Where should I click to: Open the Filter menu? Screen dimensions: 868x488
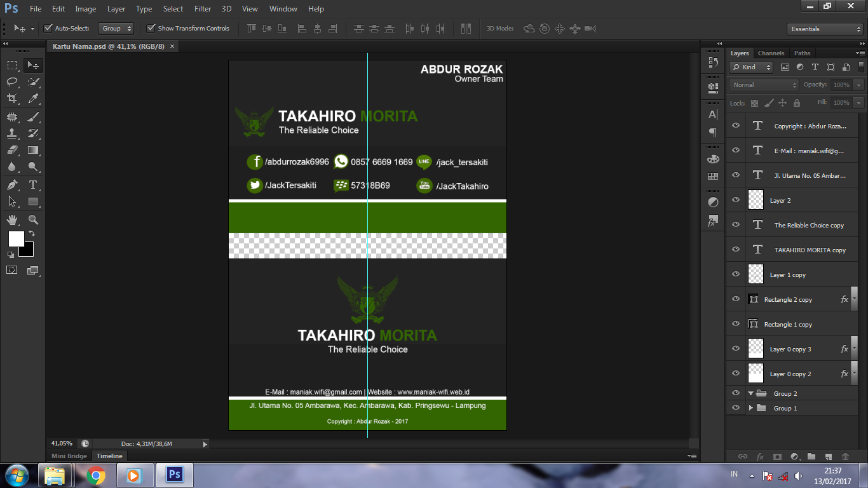coord(203,9)
